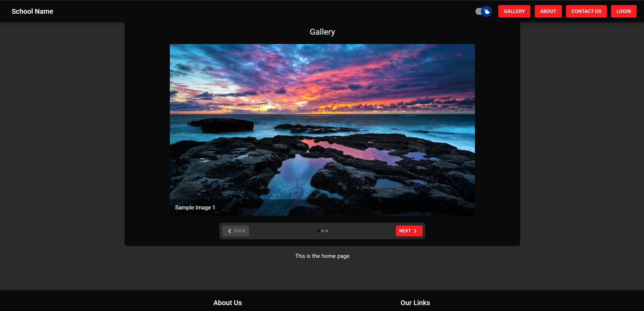
Task: Click the Our Links footer heading
Action: (415, 303)
